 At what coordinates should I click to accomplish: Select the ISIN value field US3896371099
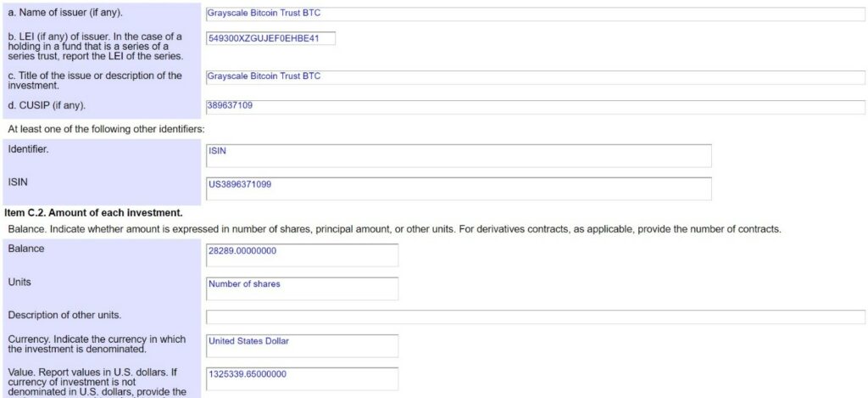pos(459,189)
